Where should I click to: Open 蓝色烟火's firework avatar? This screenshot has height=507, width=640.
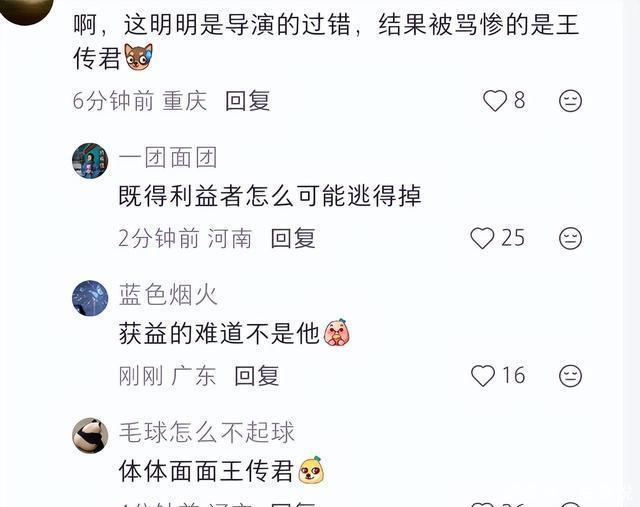(x=90, y=298)
